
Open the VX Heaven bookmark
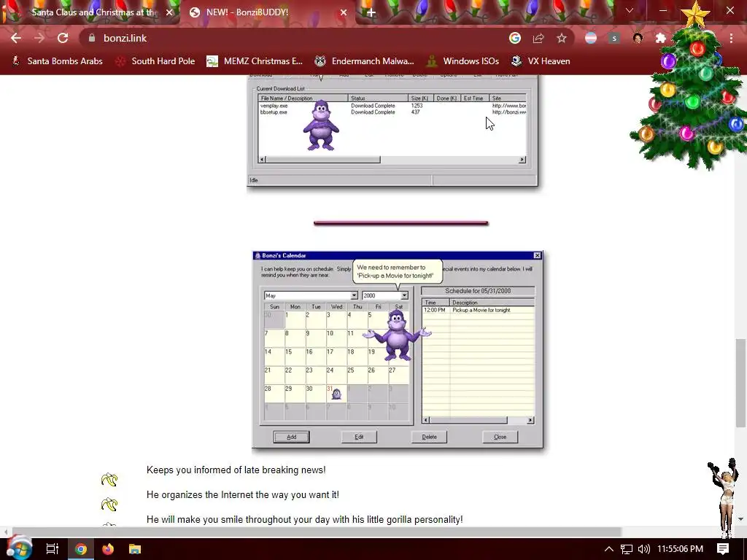[x=541, y=61]
